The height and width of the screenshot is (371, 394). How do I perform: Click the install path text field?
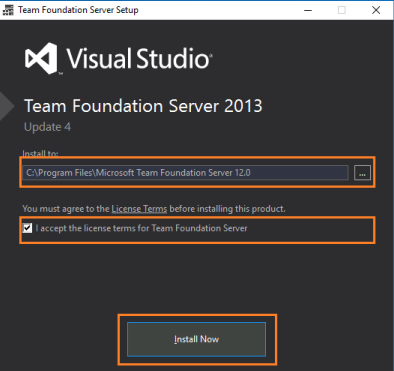coord(186,173)
